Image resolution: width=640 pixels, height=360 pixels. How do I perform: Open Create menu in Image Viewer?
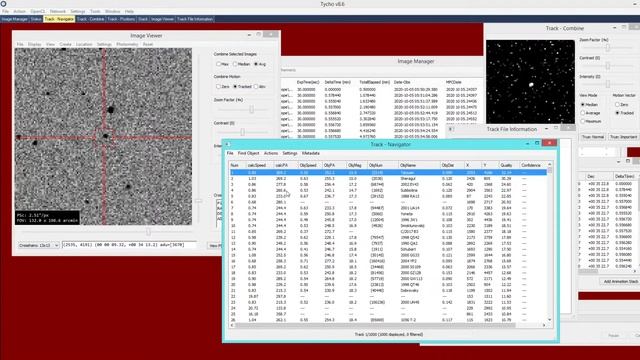65,44
